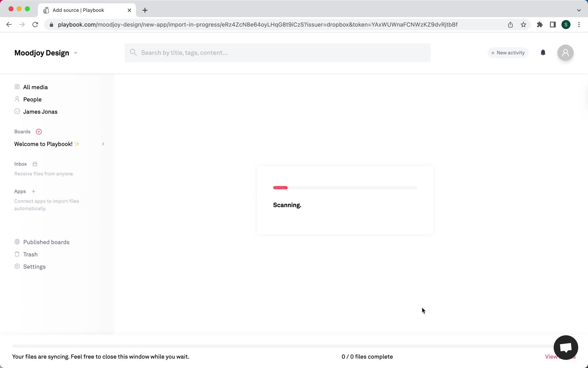Click the Trash bin icon
This screenshot has height=368, width=588.
click(17, 254)
